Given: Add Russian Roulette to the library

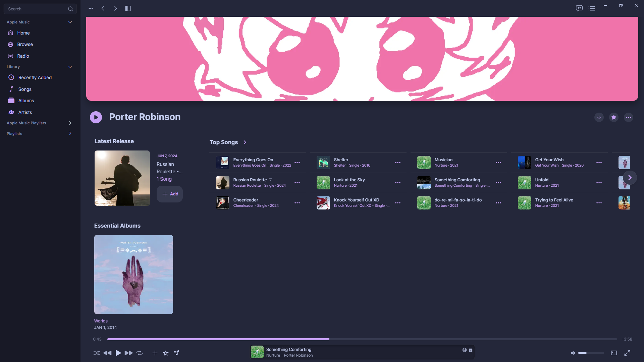Looking at the screenshot, I should click(170, 194).
